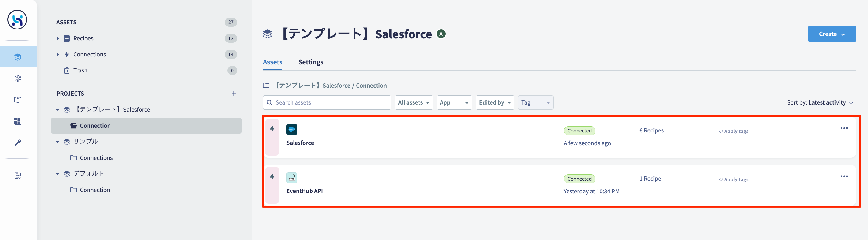Apply tags to Salesforce connection

click(734, 131)
